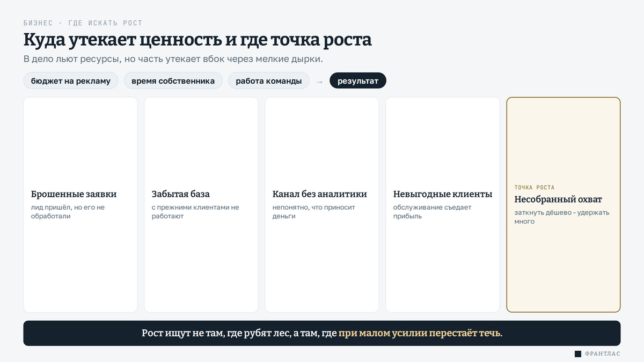Click the 'работа команды' pill
This screenshot has width=644, height=362.
pos(269,81)
